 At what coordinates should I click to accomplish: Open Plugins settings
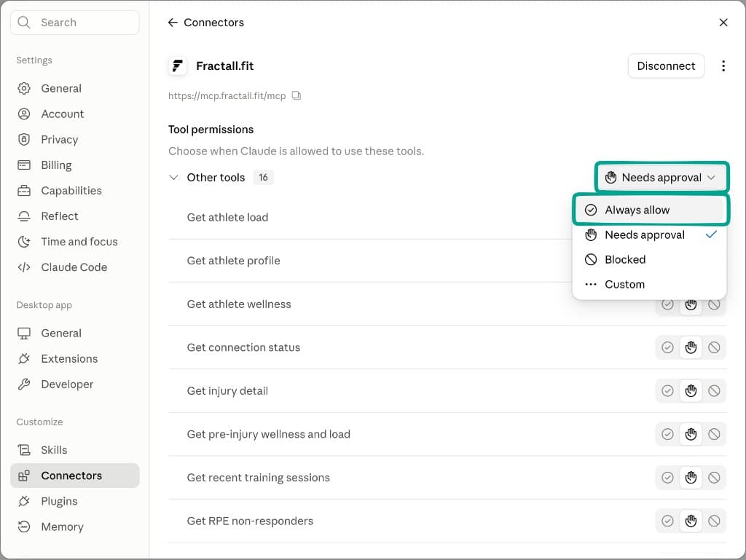click(75, 501)
